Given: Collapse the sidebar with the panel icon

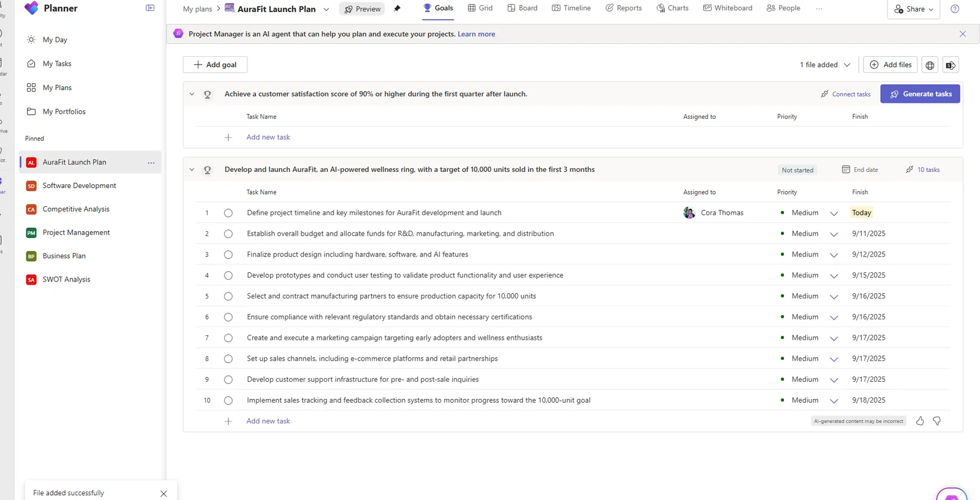Looking at the screenshot, I should [x=150, y=8].
